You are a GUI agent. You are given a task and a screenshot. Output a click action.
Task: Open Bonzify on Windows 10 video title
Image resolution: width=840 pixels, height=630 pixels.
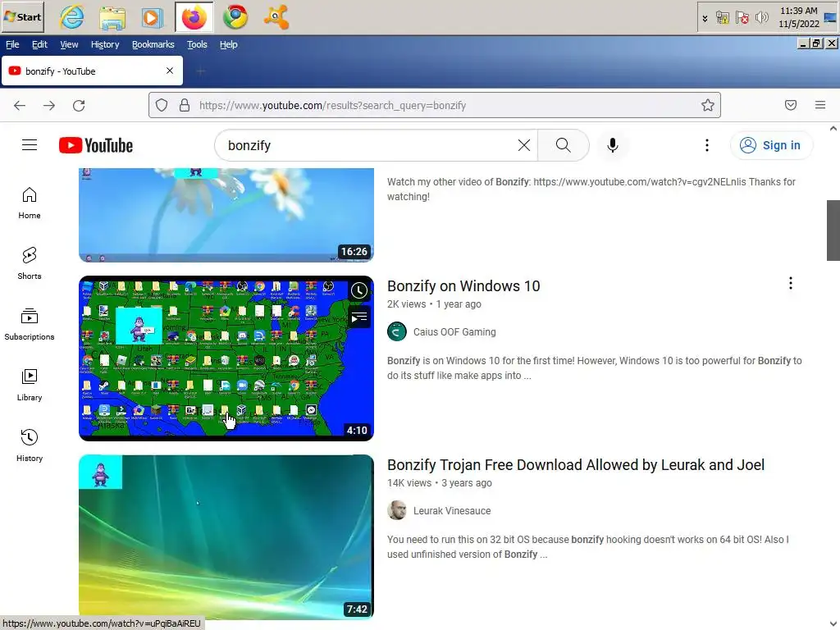[463, 286]
